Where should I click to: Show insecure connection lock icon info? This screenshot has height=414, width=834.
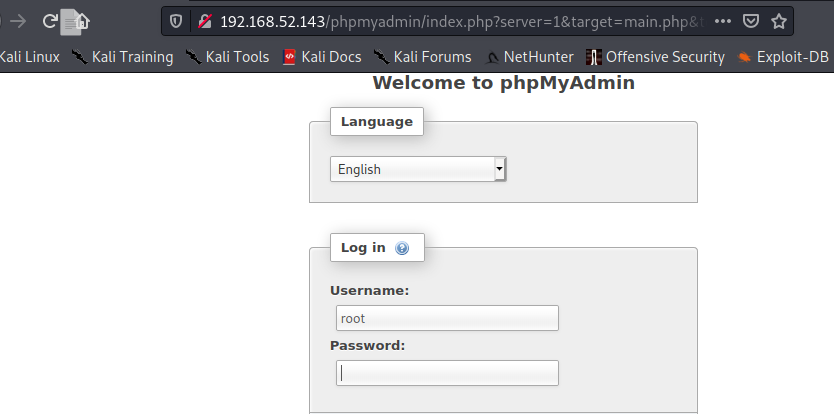coord(205,21)
